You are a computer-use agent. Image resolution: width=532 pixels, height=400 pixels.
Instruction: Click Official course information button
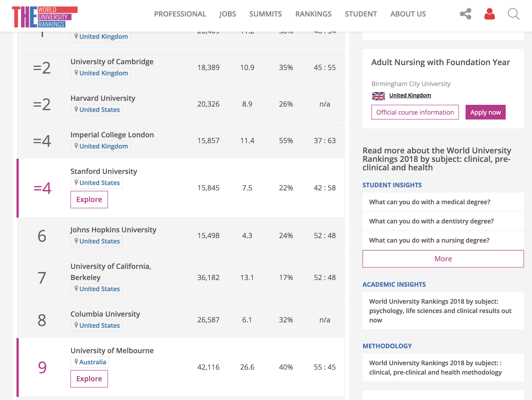(415, 112)
